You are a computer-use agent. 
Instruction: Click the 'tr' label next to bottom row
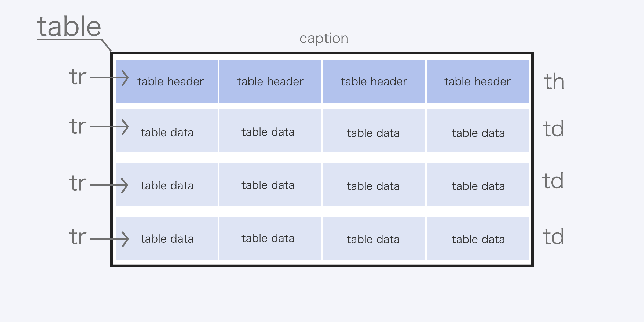coord(78,237)
